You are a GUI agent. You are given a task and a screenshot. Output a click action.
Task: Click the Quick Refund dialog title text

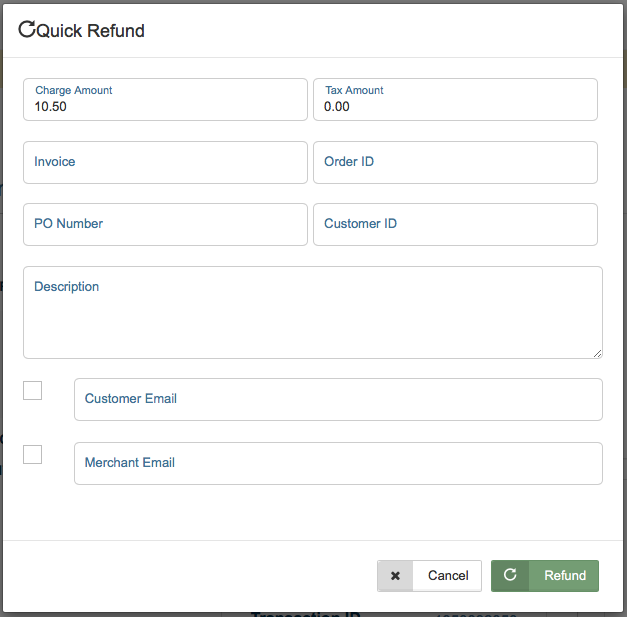(x=91, y=31)
